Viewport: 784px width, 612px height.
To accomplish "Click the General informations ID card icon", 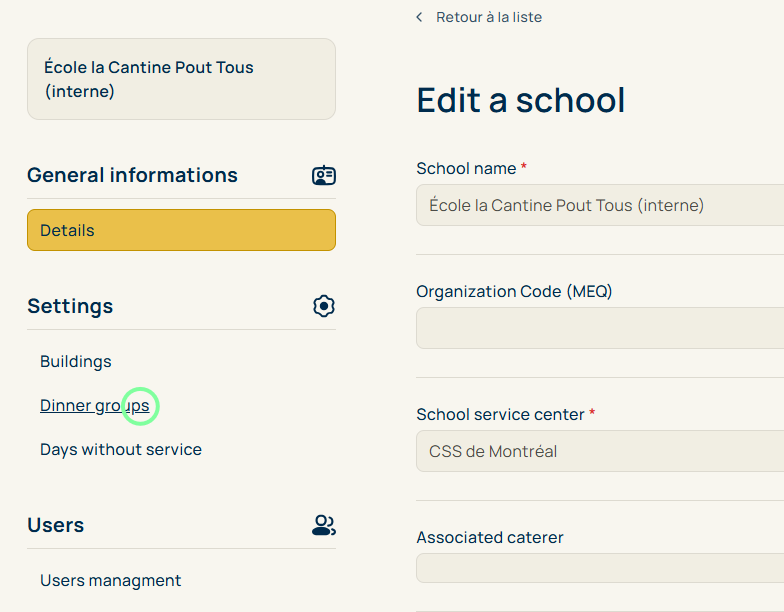I will (323, 176).
